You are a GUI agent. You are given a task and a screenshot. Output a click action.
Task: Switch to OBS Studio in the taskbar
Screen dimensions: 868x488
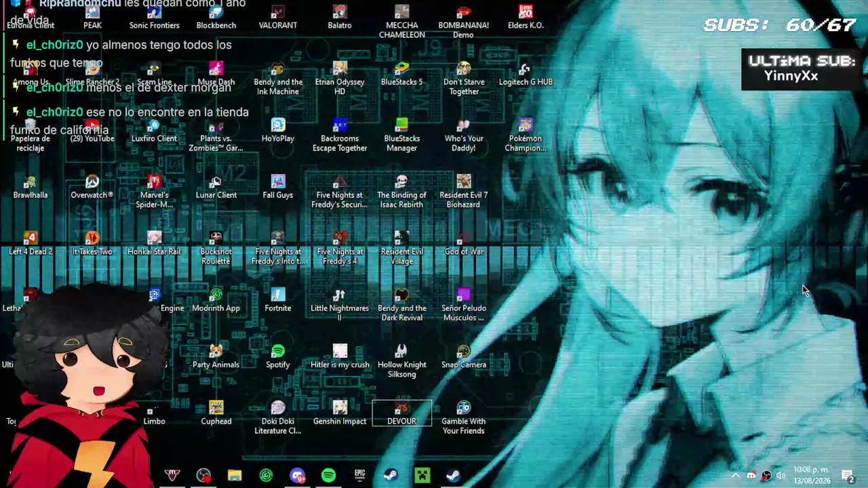203,476
